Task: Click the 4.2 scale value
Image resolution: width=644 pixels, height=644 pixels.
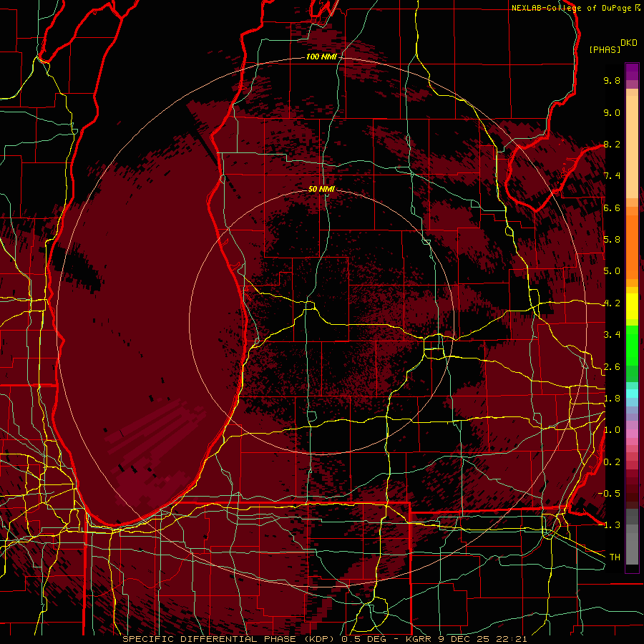Action: click(612, 303)
